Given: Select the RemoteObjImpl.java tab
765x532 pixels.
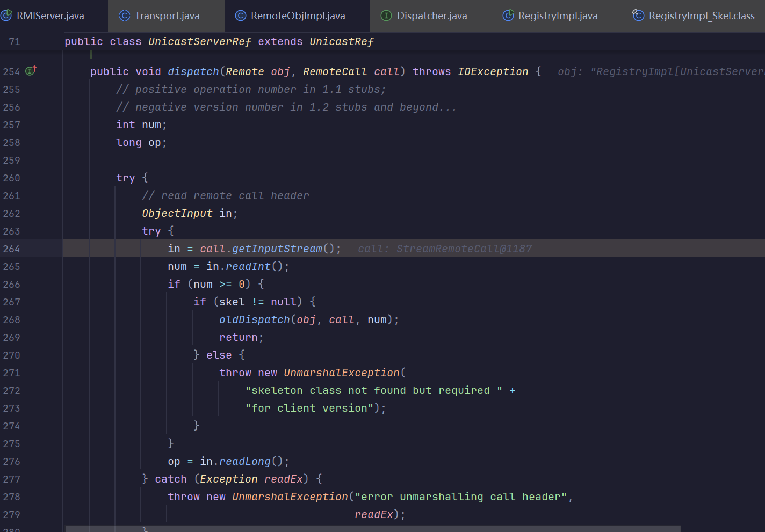Looking at the screenshot, I should coord(298,16).
